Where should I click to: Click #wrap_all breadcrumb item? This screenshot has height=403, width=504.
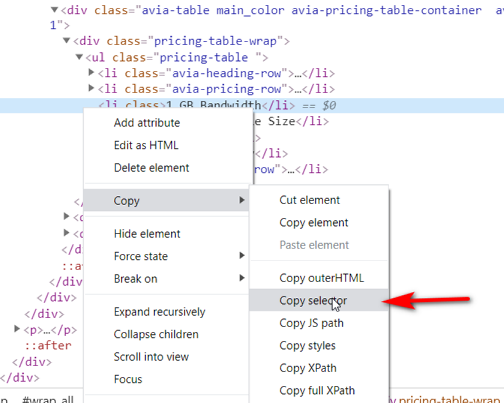48,399
